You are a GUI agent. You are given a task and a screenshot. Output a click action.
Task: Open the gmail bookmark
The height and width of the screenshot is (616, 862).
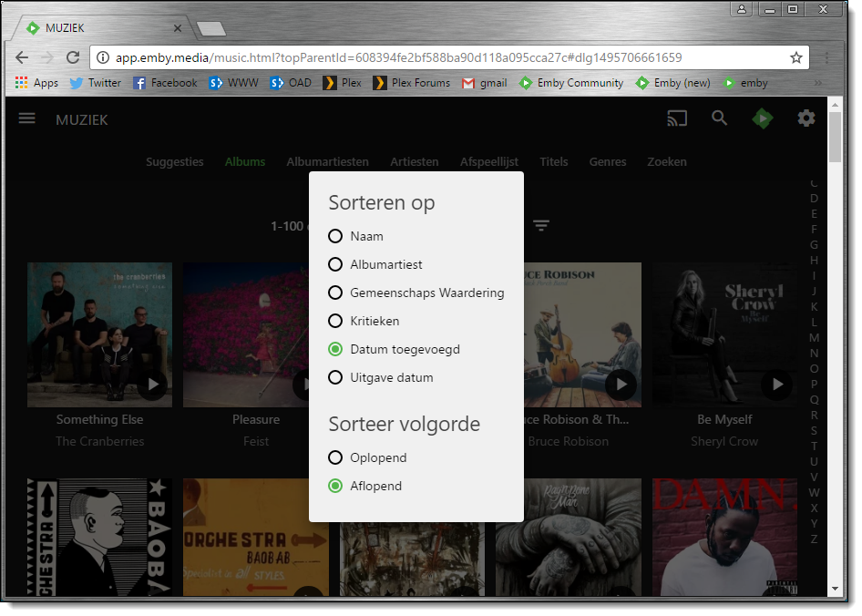coord(485,83)
